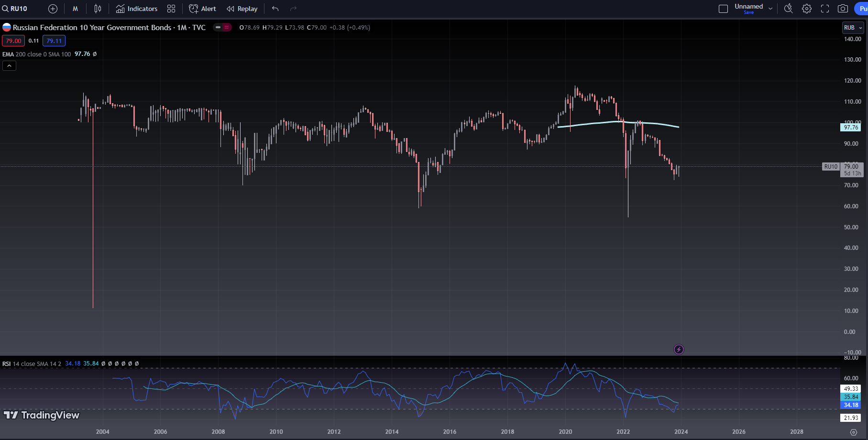Screen dimensions: 868x440
Task: Enter fullscreen mode
Action: [825, 9]
